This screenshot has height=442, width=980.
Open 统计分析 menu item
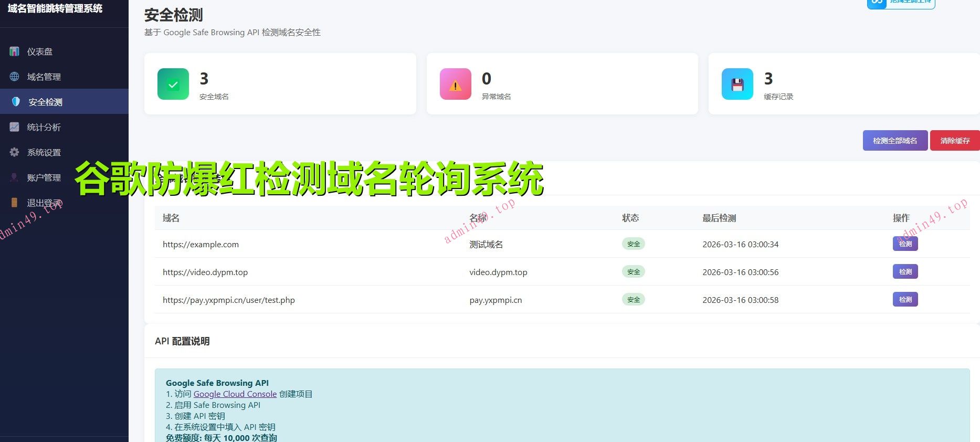pos(44,127)
